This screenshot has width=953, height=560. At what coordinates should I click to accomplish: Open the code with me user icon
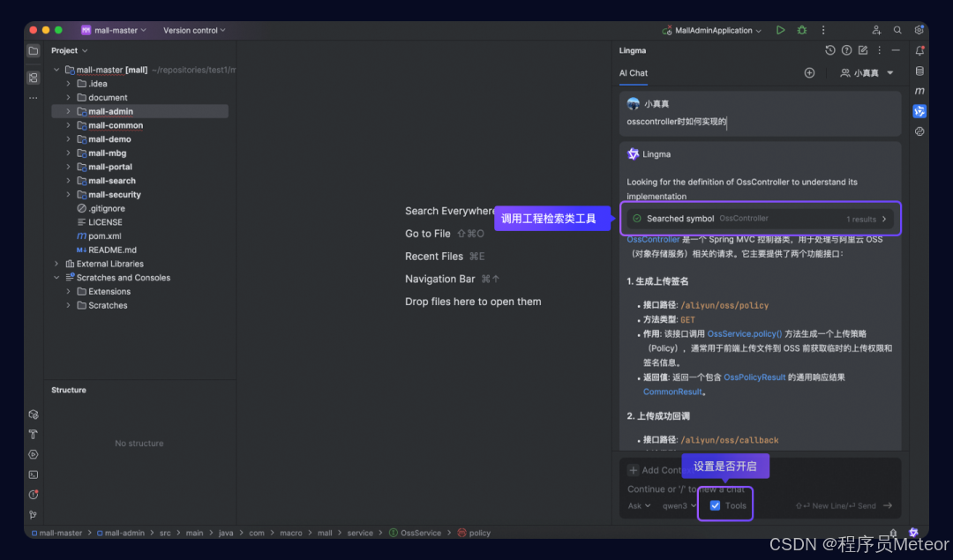click(876, 30)
